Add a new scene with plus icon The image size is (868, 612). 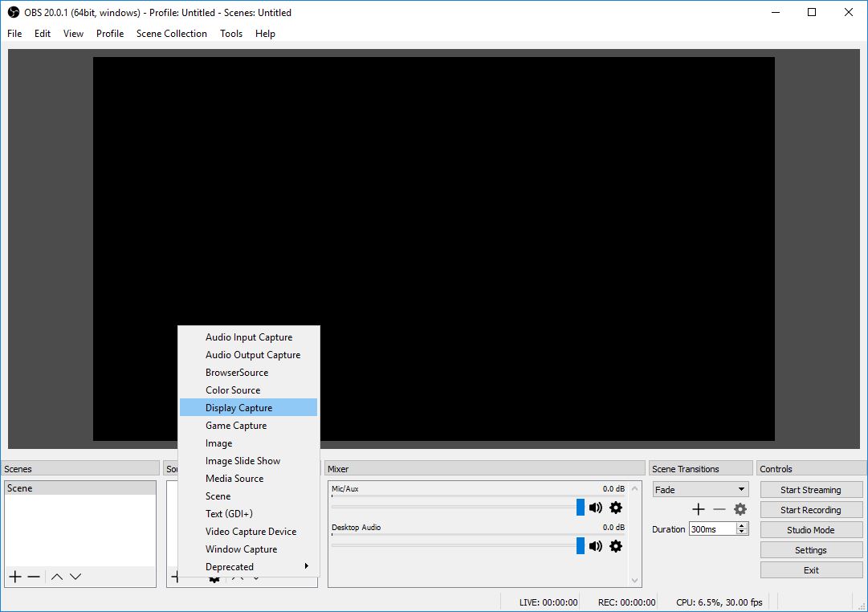tap(15, 577)
